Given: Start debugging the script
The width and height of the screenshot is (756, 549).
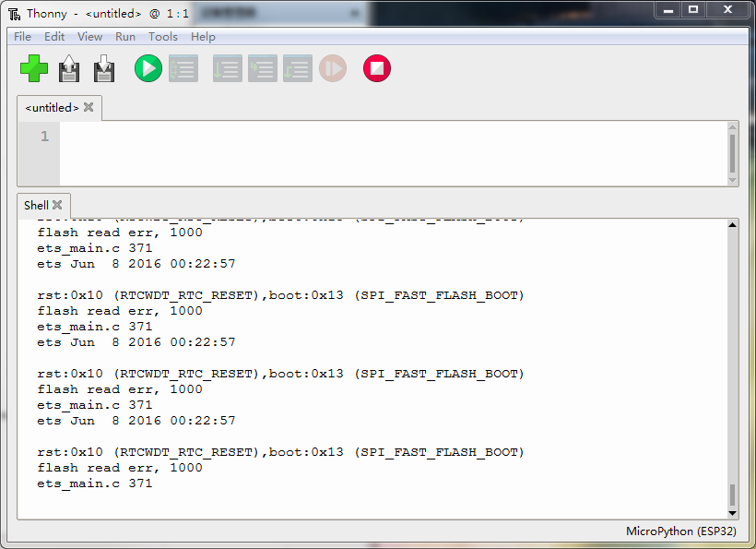Looking at the screenshot, I should (183, 68).
